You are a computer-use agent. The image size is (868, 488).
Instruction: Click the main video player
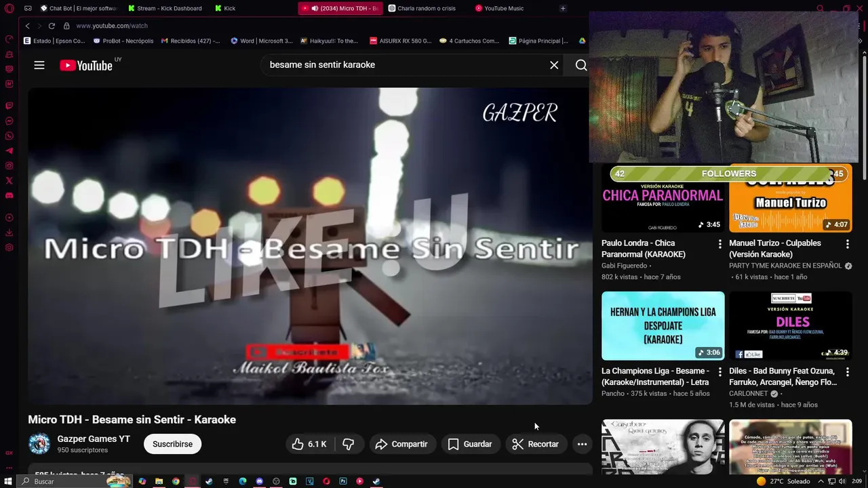[x=310, y=246]
